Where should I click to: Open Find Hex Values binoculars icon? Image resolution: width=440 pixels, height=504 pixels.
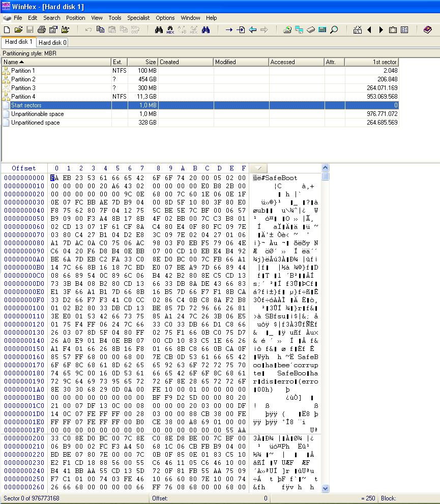pos(170,30)
